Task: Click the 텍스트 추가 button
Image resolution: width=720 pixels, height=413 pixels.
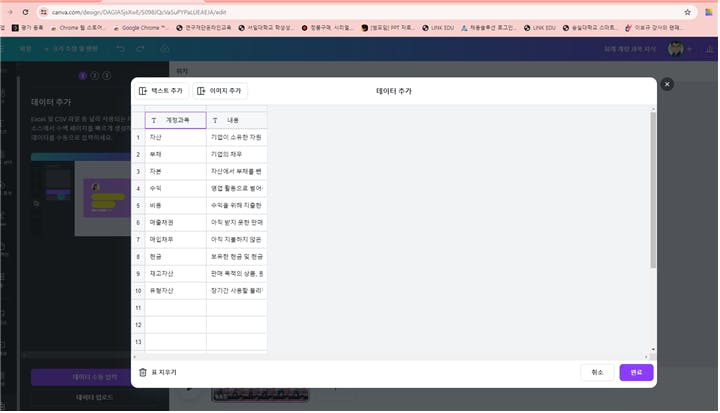Action: tap(161, 91)
